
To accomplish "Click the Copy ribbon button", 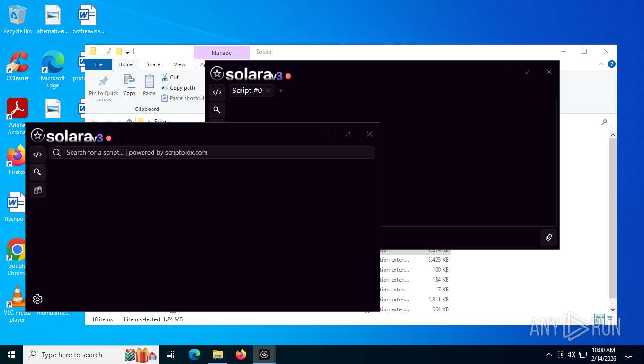I will pyautogui.click(x=129, y=86).
